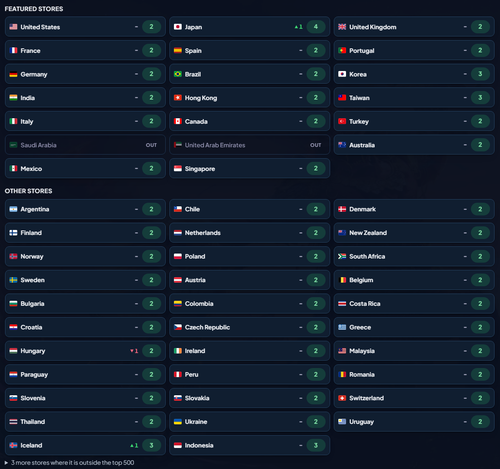This screenshot has height=469, width=500.
Task: Select the Netherlands store card
Action: click(x=250, y=233)
